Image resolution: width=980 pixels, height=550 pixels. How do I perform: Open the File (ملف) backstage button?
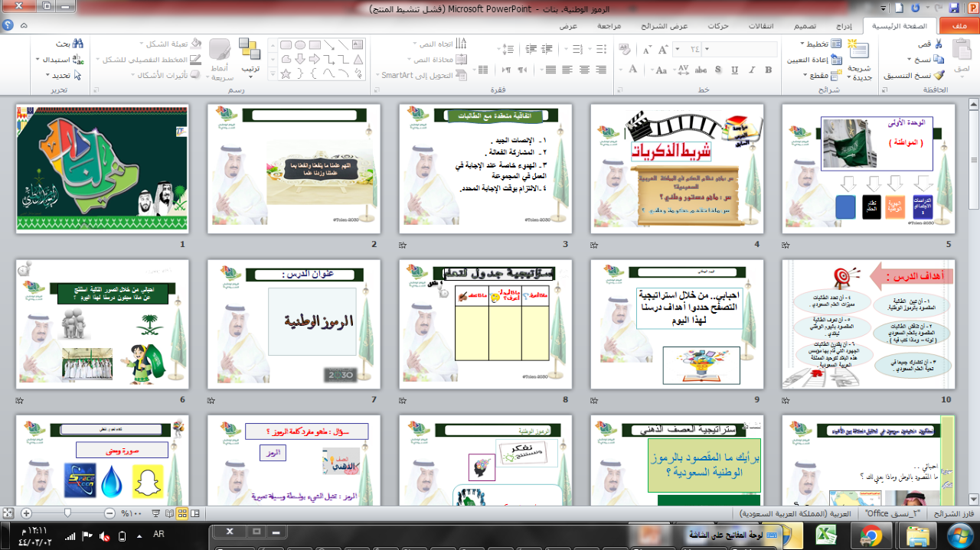(958, 25)
